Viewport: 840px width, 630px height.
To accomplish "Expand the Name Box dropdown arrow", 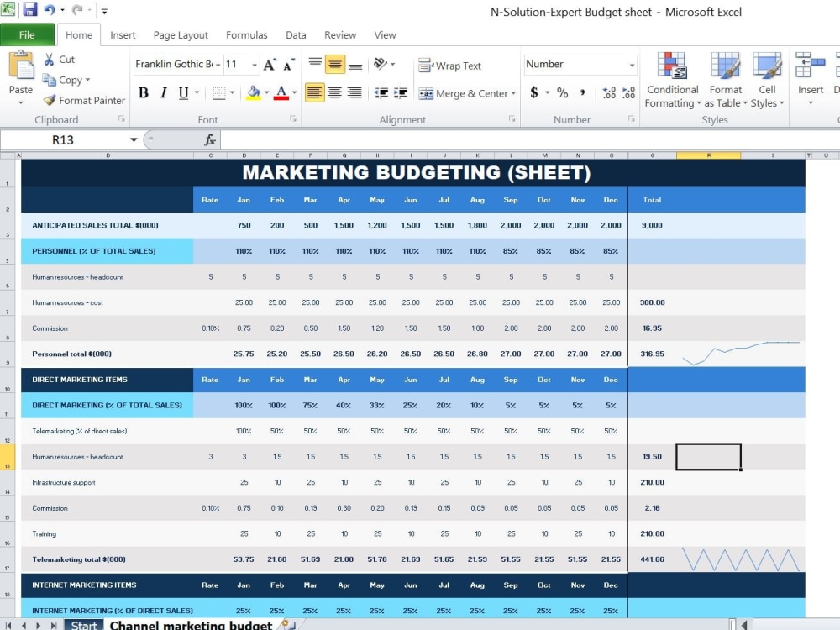I will click(134, 139).
